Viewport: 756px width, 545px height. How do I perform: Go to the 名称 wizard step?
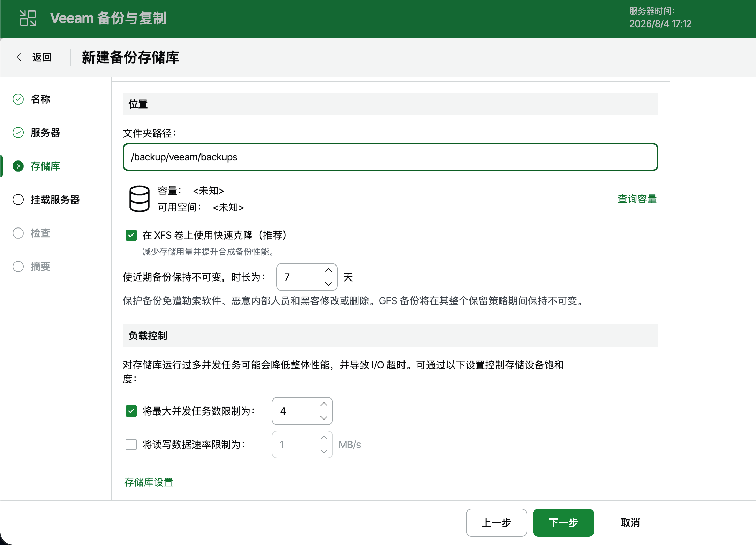click(40, 99)
